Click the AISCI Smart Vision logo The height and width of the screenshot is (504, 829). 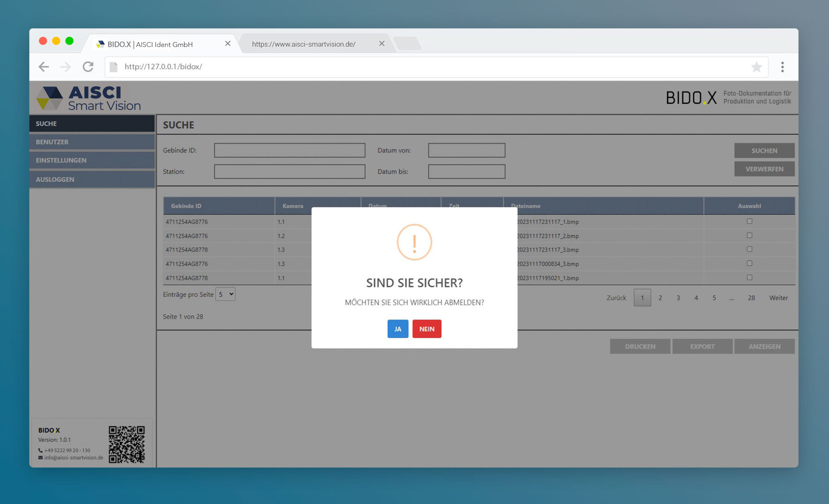coord(88,98)
